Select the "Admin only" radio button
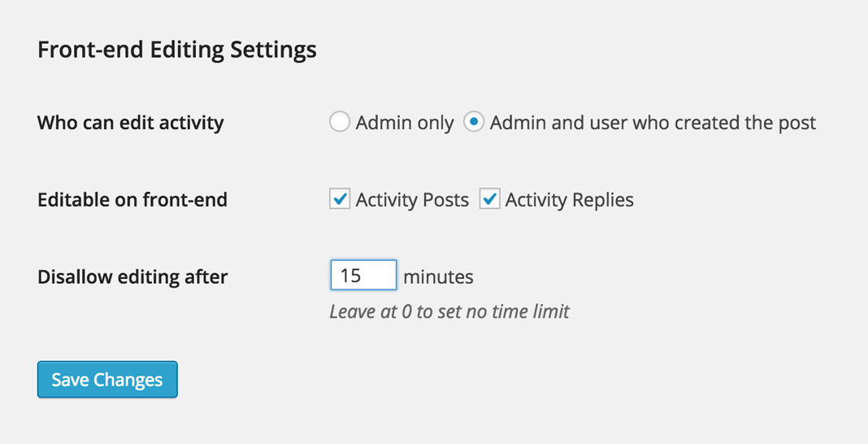Screen dimensions: 868x444 (x=340, y=123)
